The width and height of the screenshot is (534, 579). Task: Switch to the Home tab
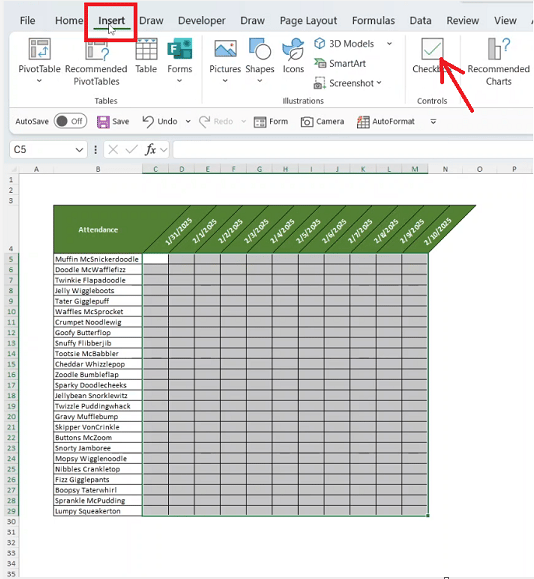point(69,21)
